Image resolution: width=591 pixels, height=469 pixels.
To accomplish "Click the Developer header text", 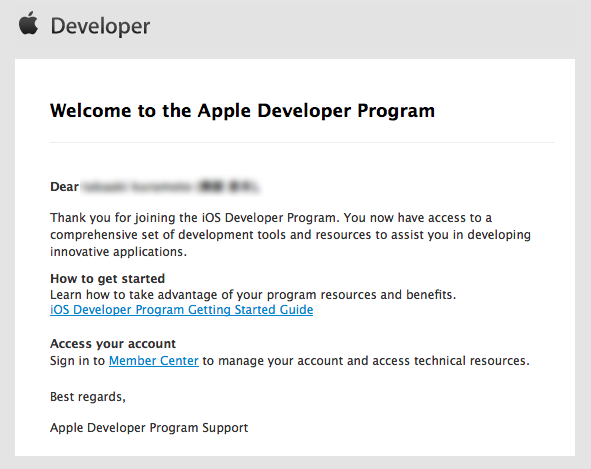I will [100, 26].
